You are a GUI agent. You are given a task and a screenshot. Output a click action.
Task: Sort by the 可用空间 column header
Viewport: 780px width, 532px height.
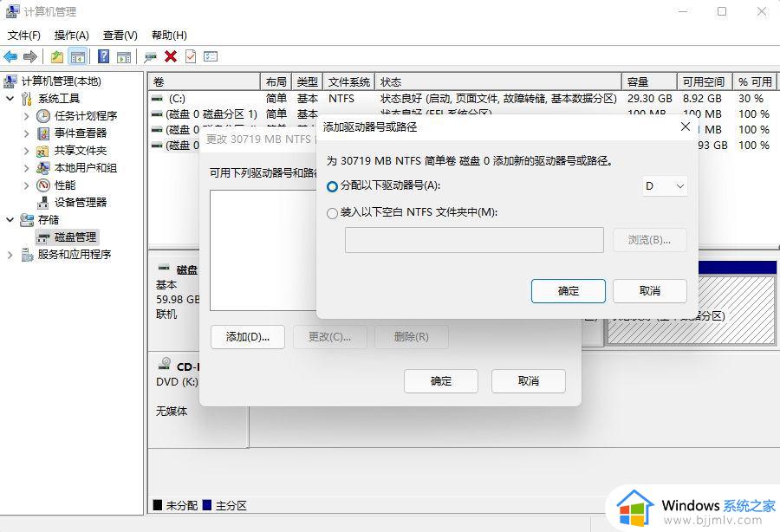point(705,81)
